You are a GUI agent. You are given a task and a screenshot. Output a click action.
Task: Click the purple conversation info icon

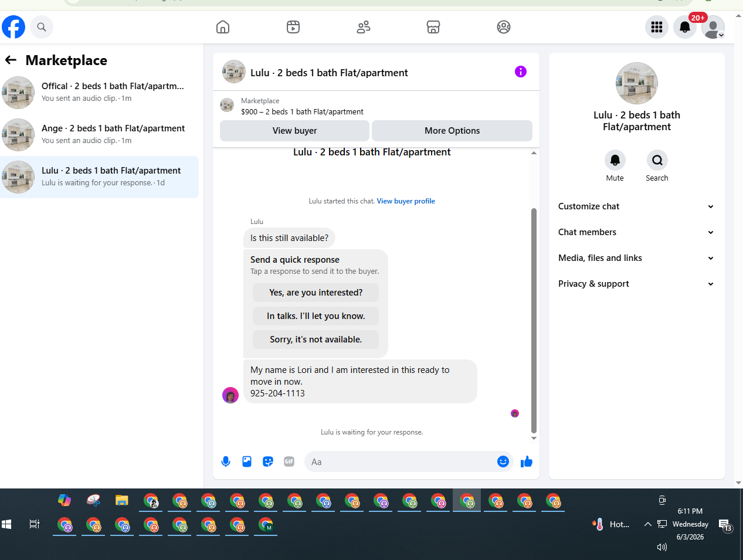click(521, 72)
